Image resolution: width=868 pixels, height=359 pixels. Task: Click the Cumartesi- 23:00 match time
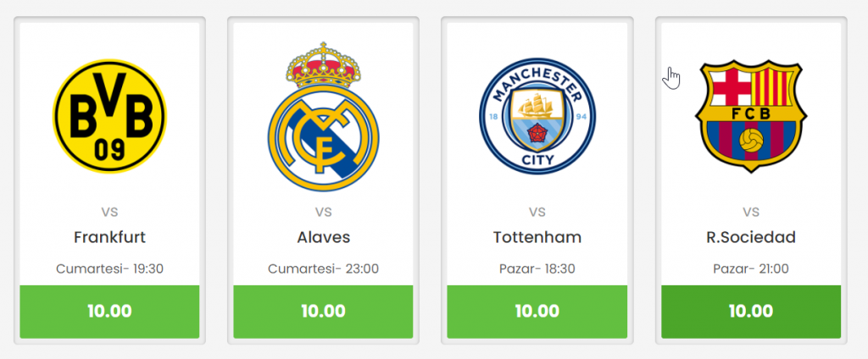(x=323, y=269)
